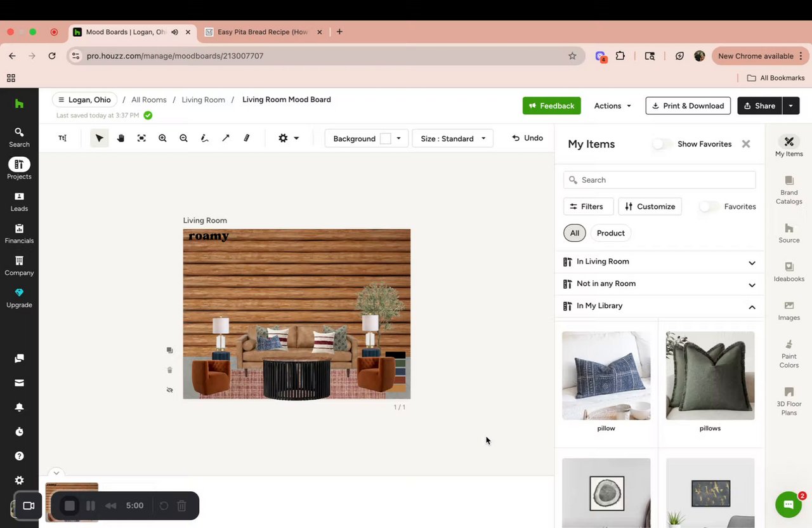Expand the In Living Room section
This screenshot has height=528, width=812.
coord(660,261)
